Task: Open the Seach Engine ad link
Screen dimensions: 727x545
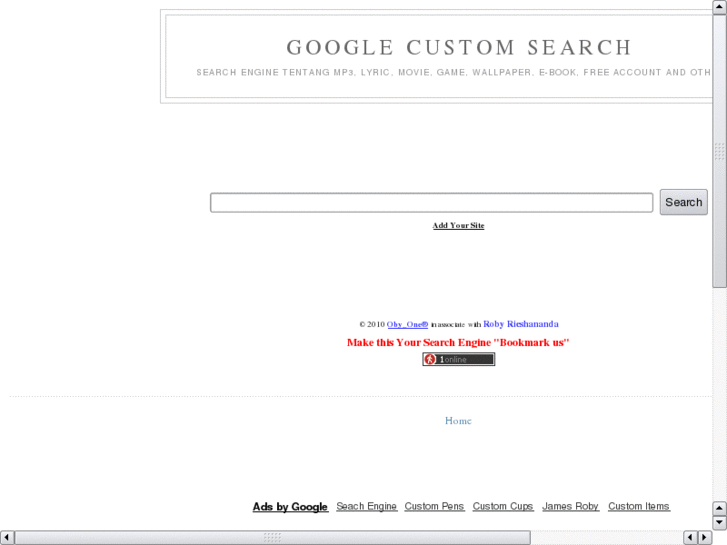Action: point(366,507)
